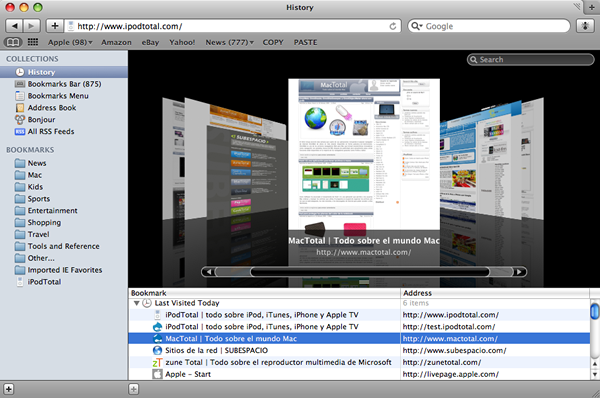Click the Cover Flow scrollbar thumb
Image resolution: width=600 pixels, height=398 pixels.
click(370, 272)
